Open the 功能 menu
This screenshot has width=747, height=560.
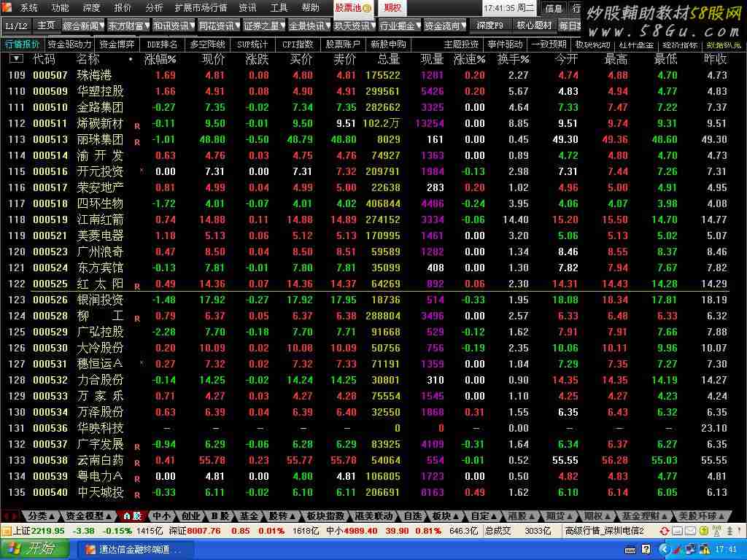(61, 7)
